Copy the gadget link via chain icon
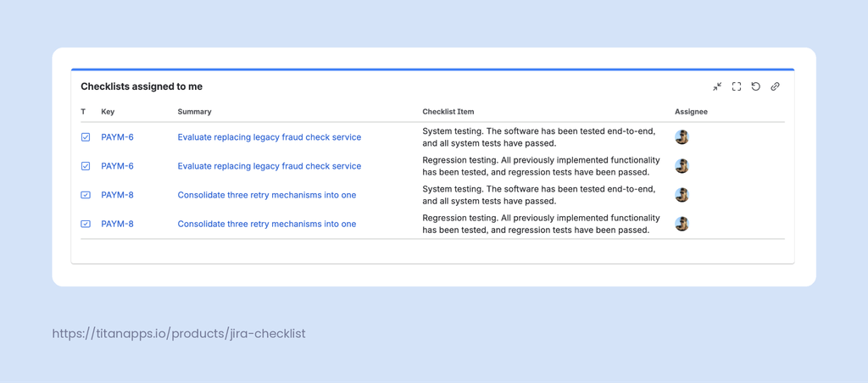This screenshot has height=383, width=868. 775,86
